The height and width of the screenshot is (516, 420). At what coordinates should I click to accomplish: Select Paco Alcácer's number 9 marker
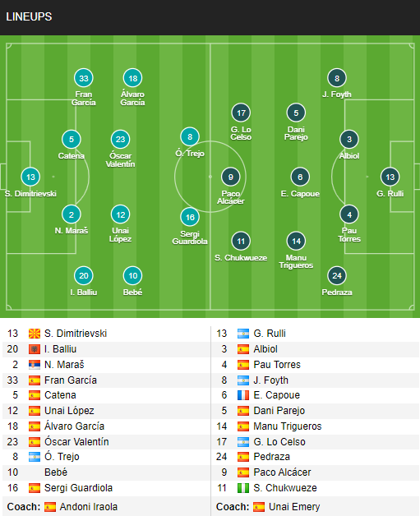click(231, 177)
